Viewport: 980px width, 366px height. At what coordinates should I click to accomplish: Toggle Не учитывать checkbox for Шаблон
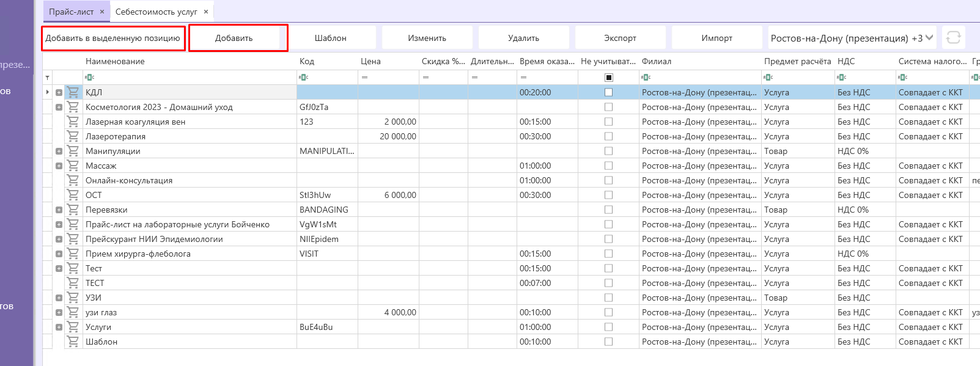(608, 342)
